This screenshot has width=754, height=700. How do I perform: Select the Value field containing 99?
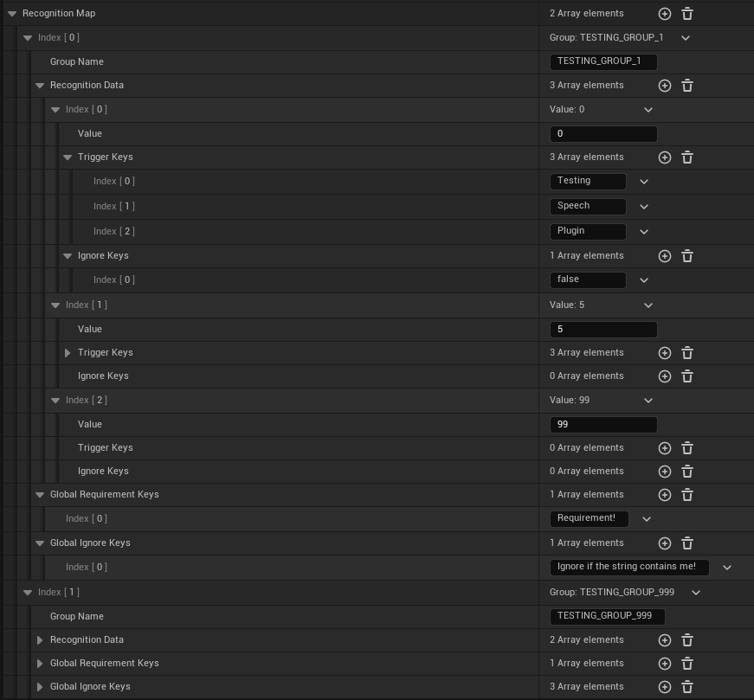click(x=603, y=424)
